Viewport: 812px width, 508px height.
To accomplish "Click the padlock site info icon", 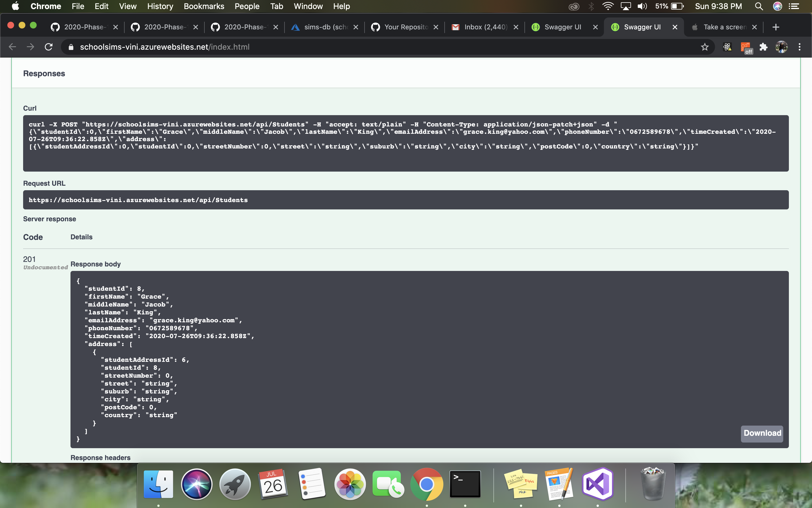I will (71, 47).
